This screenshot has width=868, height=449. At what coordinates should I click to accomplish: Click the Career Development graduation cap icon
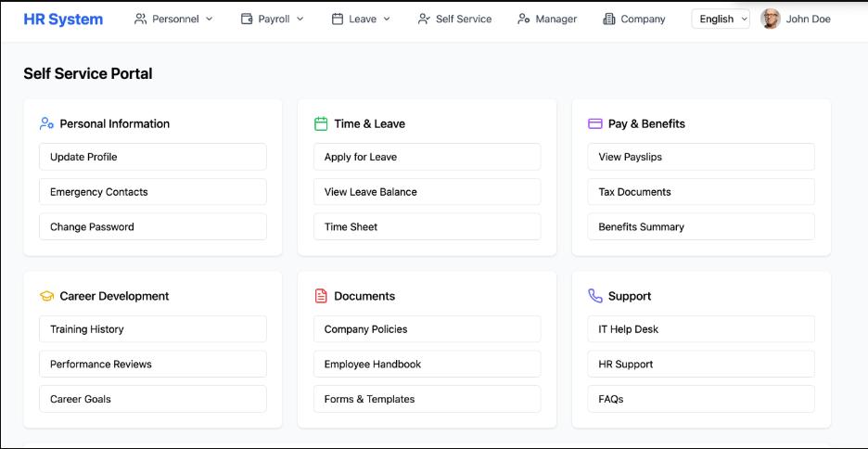pyautogui.click(x=46, y=296)
